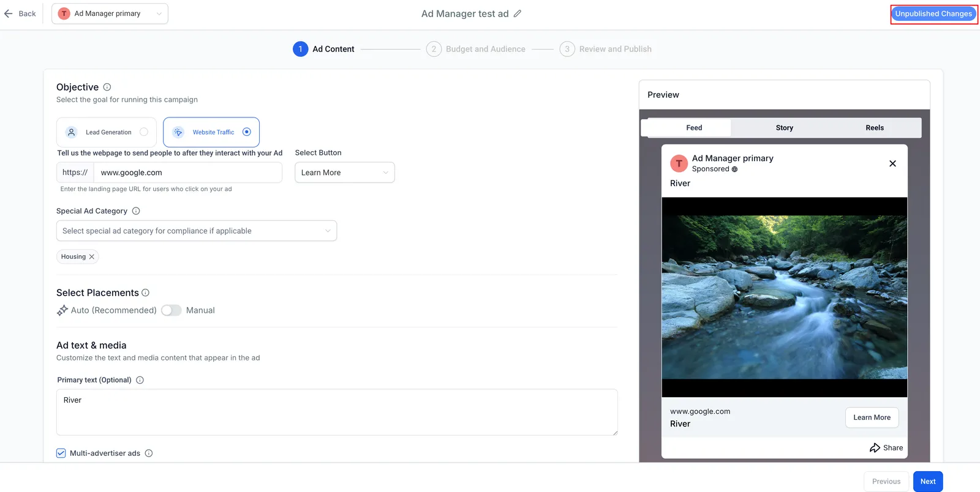
Task: Click the Multi-advertiser ads info icon
Action: 149,453
